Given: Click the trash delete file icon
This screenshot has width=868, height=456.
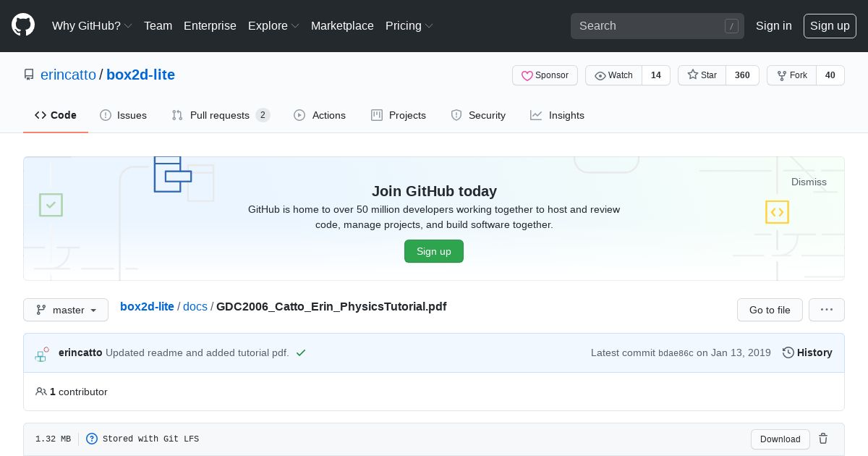Looking at the screenshot, I should [823, 439].
